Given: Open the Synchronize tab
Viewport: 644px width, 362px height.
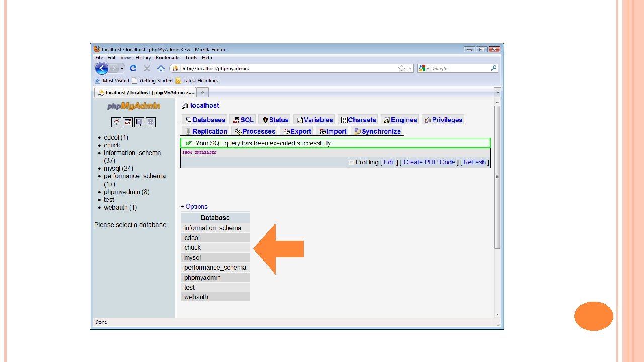Looking at the screenshot, I should click(x=377, y=131).
